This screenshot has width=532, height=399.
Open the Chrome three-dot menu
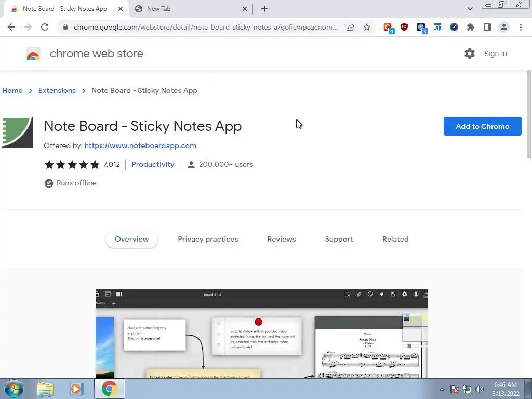click(521, 27)
